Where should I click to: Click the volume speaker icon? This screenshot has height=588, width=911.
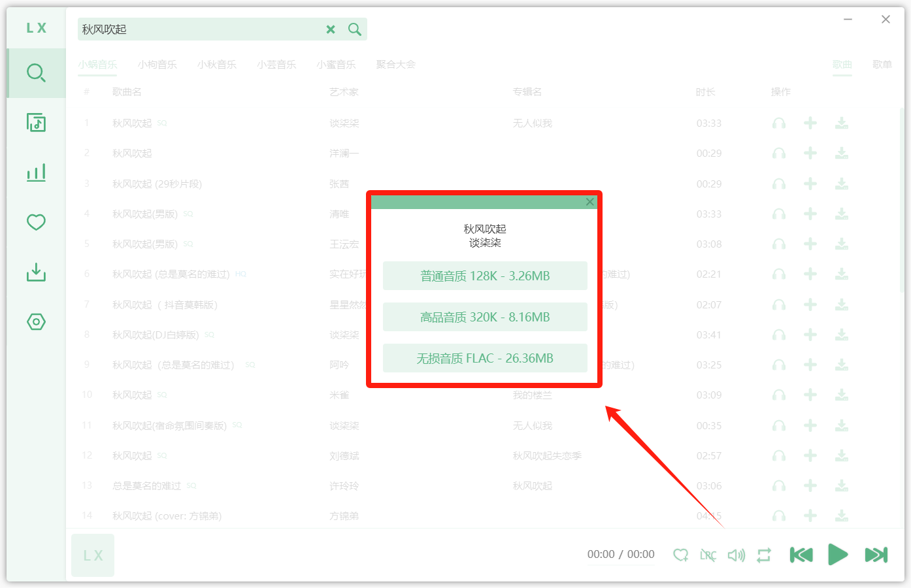point(736,555)
